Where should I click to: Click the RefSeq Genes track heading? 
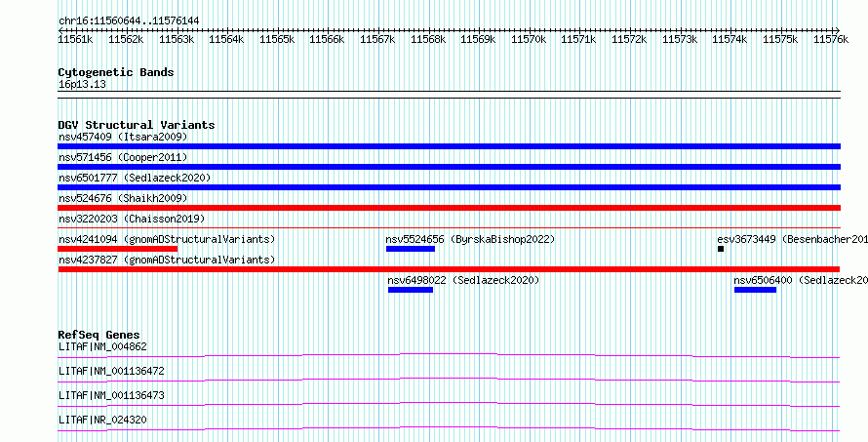99,335
